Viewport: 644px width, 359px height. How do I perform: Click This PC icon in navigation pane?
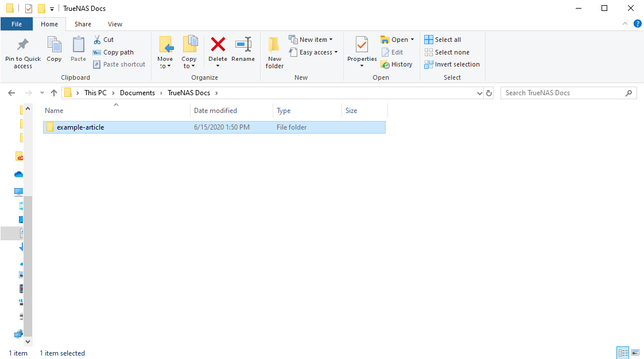click(18, 192)
